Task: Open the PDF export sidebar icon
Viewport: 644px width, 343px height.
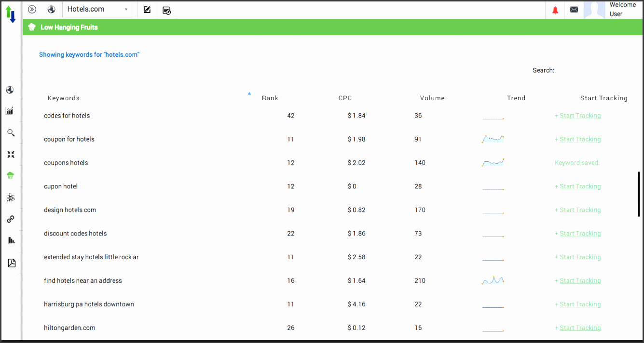Action: [x=12, y=263]
